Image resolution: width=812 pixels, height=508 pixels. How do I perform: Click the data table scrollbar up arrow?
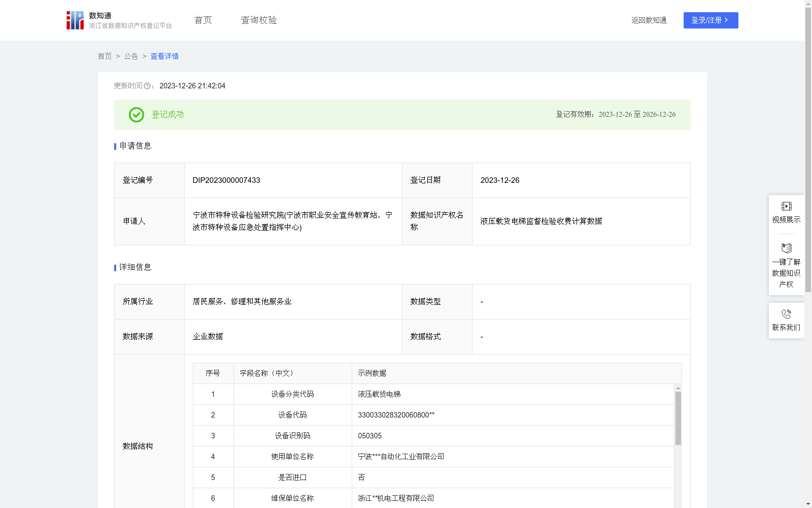coord(678,388)
